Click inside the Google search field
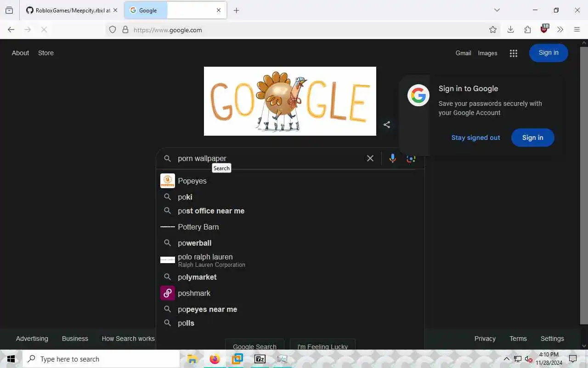Viewport: 588px width, 368px height. 269,158
